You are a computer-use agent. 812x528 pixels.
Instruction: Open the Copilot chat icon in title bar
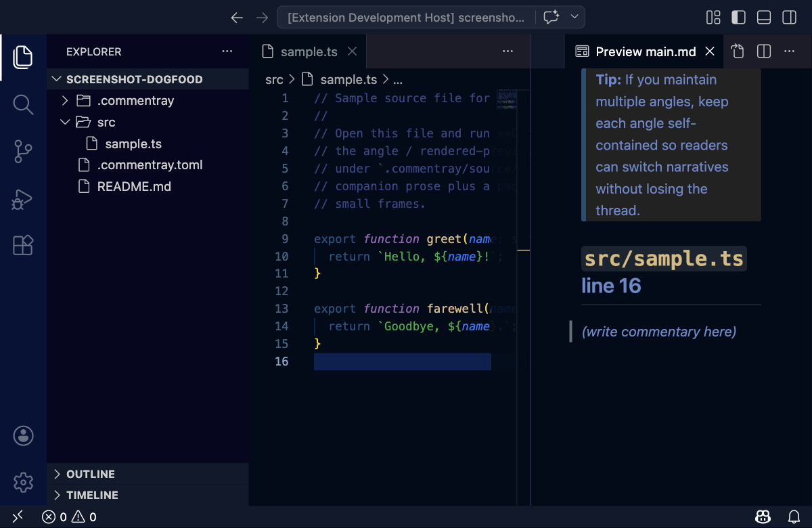pos(551,17)
